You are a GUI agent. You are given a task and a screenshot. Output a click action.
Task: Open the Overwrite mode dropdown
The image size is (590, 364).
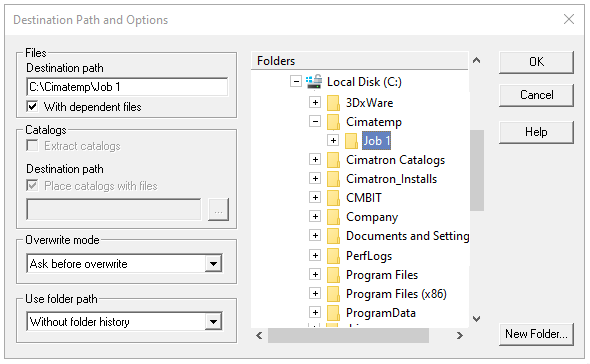[x=213, y=263]
